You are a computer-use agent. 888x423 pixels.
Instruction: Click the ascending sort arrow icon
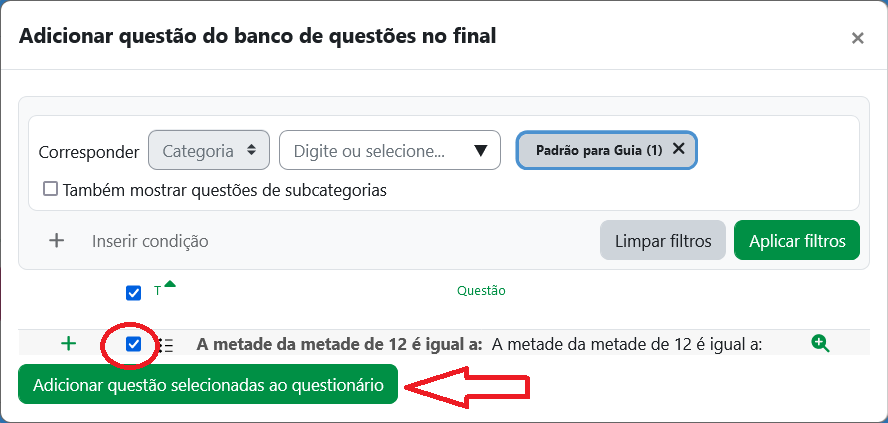tap(169, 286)
